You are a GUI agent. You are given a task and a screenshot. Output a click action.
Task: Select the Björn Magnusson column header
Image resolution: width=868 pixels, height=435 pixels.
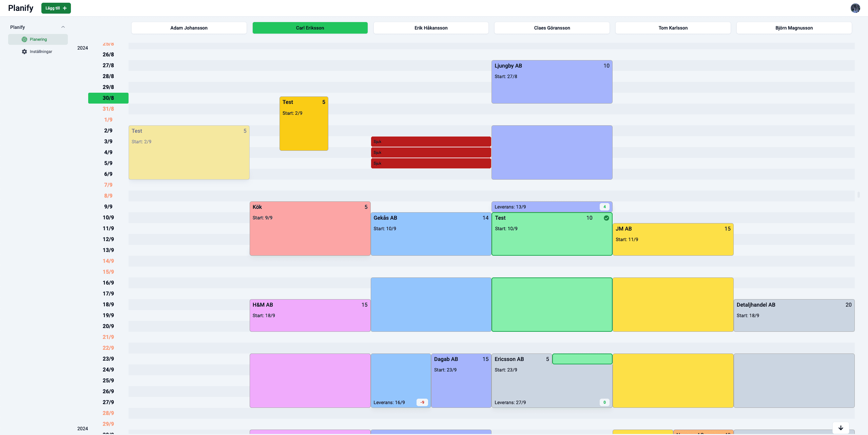tap(794, 28)
